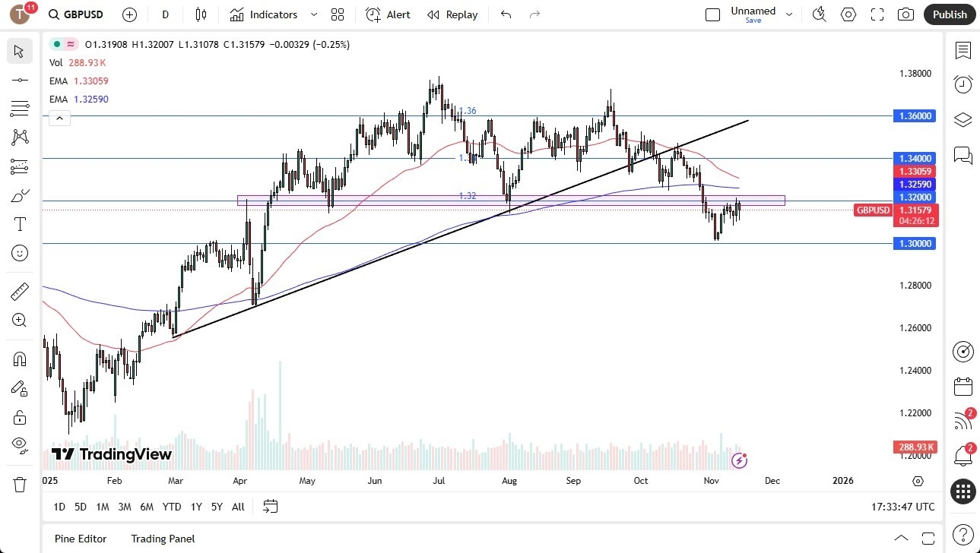Select the text annotation tool
This screenshot has height=553, width=980.
19,223
